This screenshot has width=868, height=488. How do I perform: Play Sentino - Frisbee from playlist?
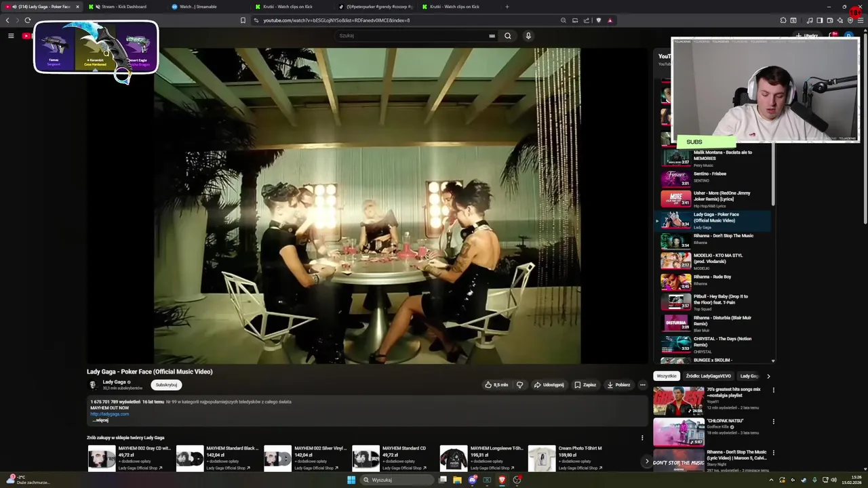coord(715,178)
